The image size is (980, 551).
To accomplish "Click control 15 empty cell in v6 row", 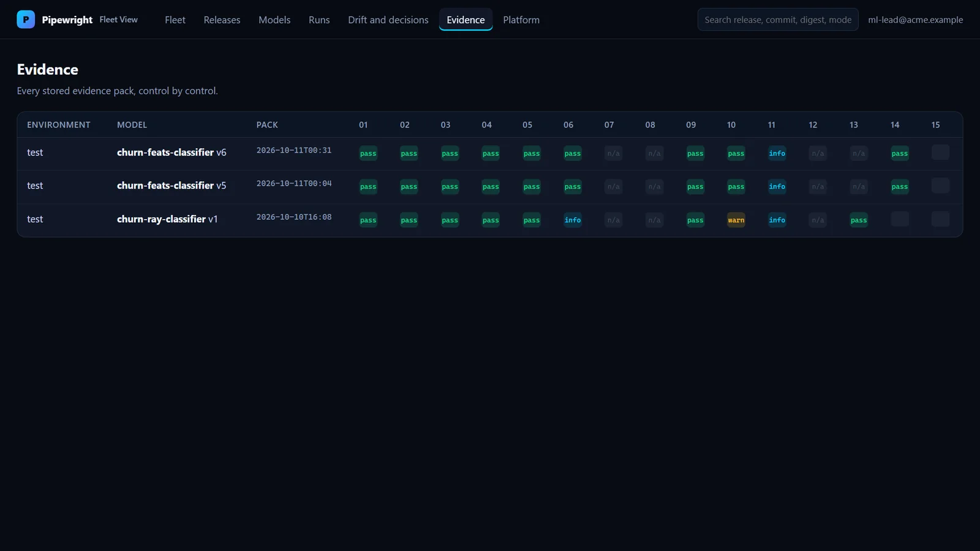I will (940, 152).
